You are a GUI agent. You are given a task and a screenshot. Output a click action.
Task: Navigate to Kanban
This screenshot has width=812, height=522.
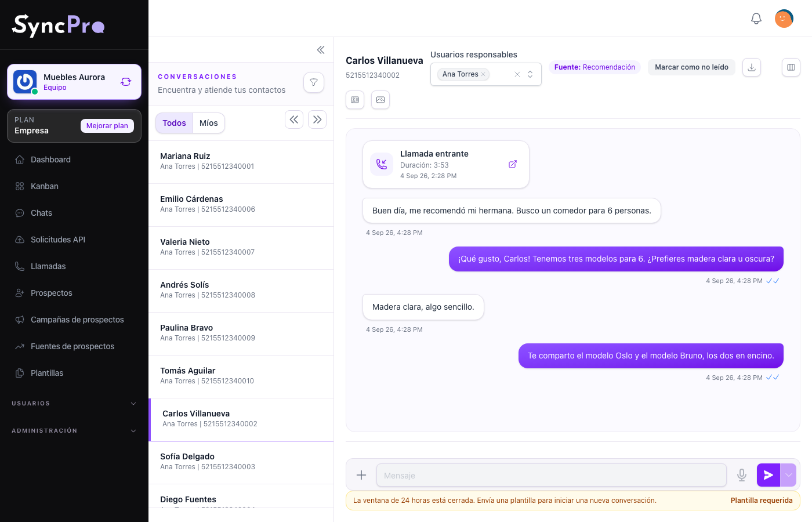[x=74, y=186]
